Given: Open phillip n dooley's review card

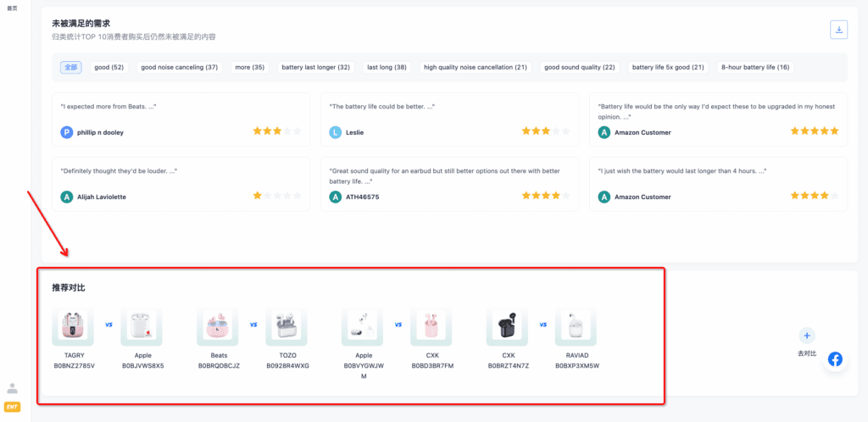Looking at the screenshot, I should point(181,119).
